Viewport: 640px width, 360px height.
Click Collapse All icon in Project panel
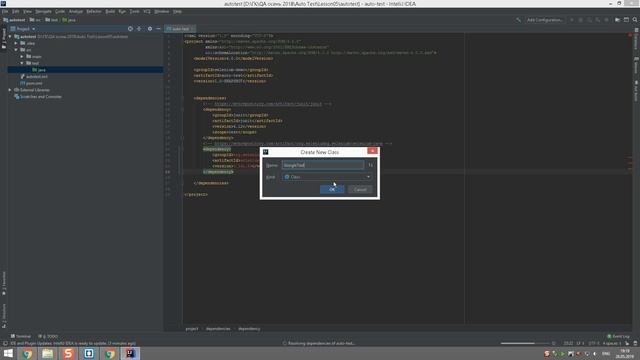point(139,29)
